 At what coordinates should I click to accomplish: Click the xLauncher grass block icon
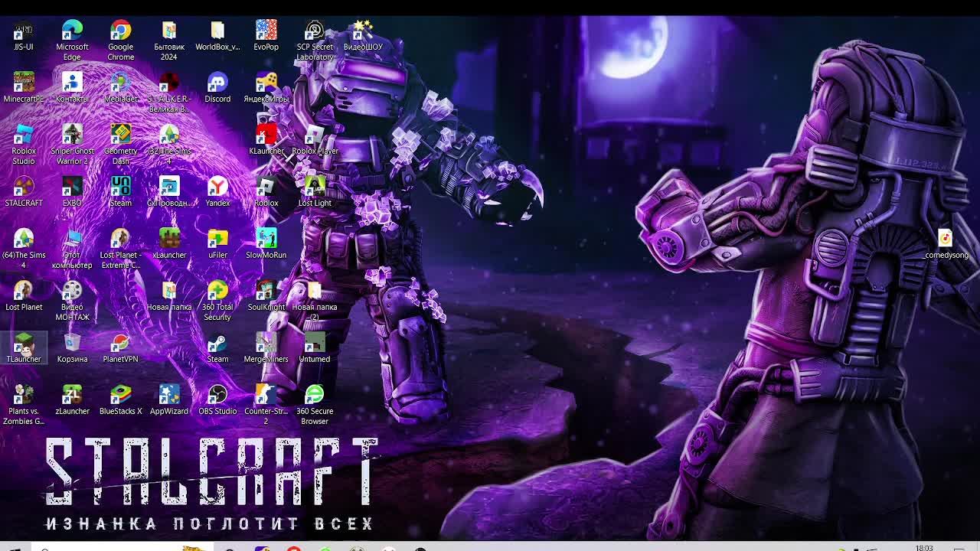click(x=169, y=244)
